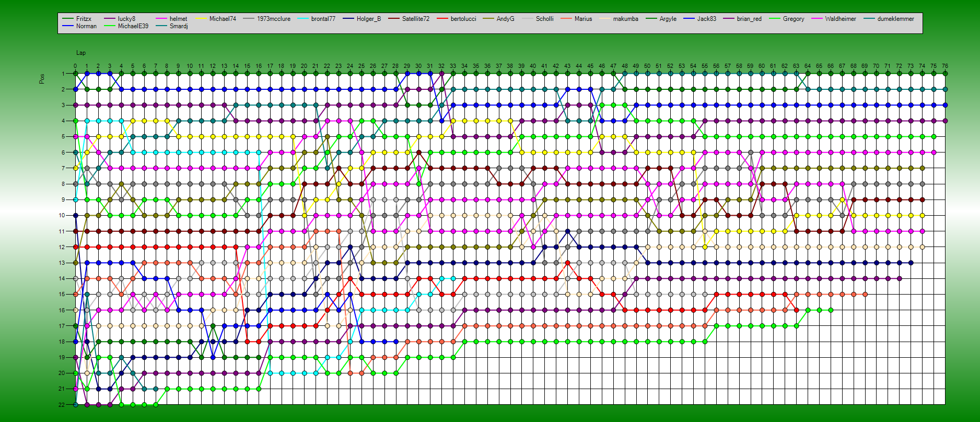Select lap 35 axis label
Image resolution: width=980 pixels, height=422 pixels.
click(x=476, y=66)
